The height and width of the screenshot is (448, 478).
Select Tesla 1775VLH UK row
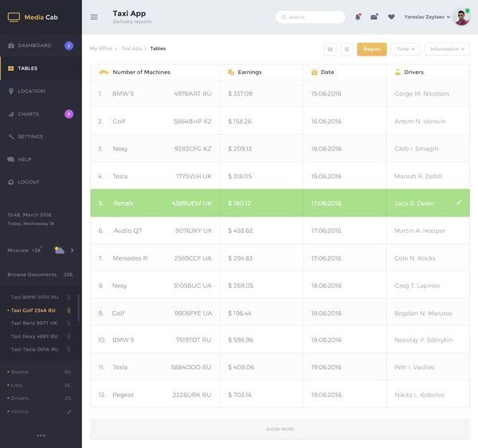tap(280, 176)
